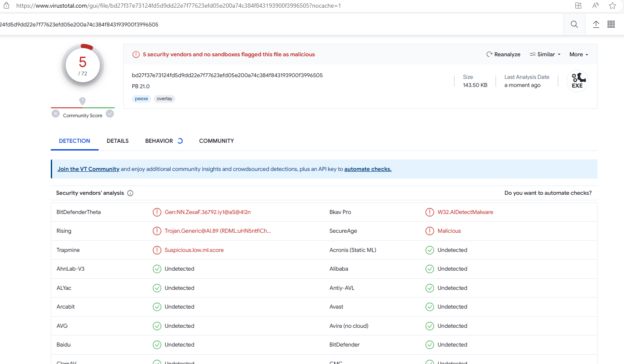624x364 pixels.
Task: Follow the Join the VT Community link
Action: click(x=88, y=169)
